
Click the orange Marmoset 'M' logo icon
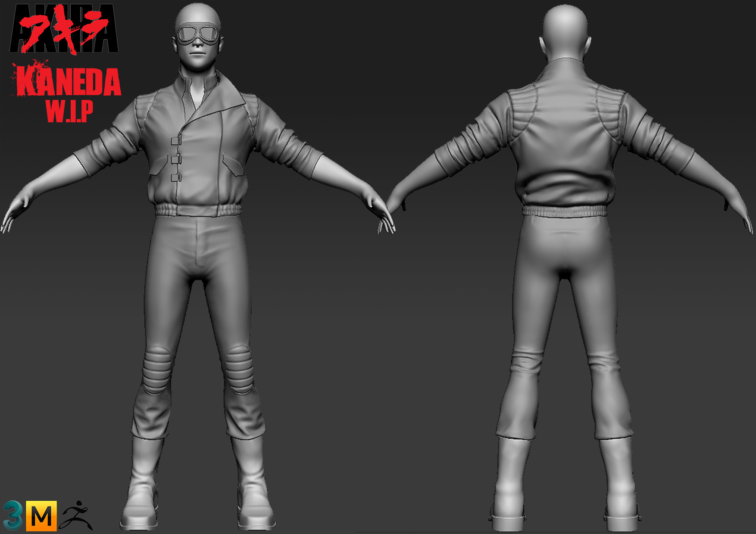41,515
